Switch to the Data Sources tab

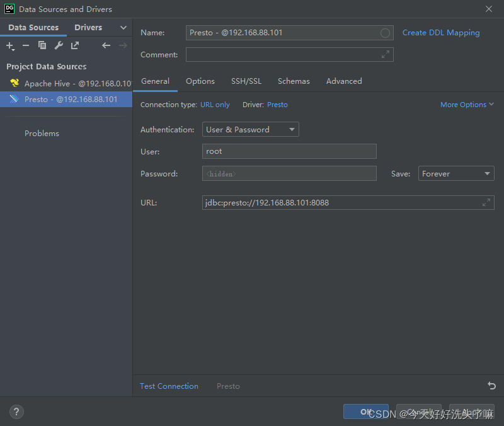(x=33, y=28)
